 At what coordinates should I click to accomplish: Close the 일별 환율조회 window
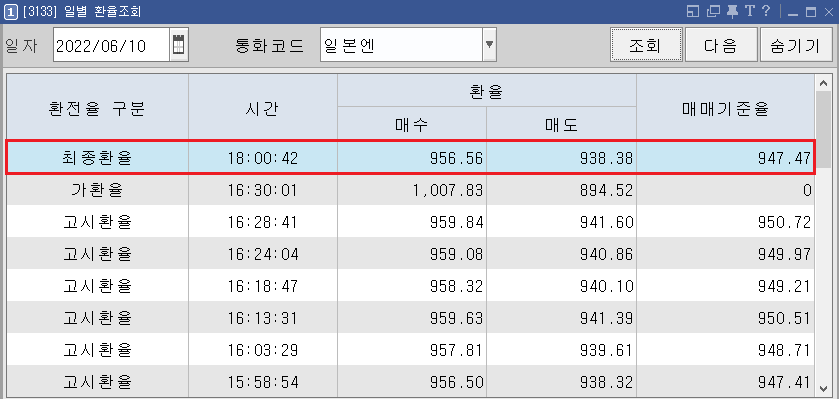(x=828, y=12)
